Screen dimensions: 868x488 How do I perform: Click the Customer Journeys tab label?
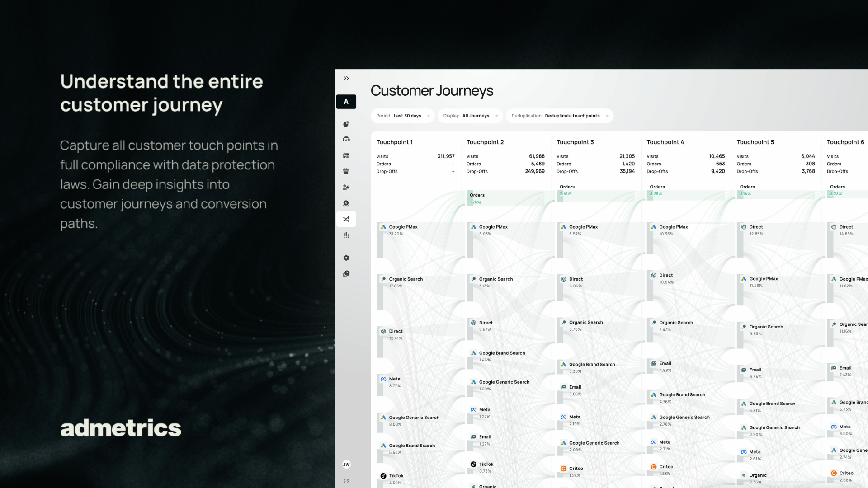click(432, 90)
